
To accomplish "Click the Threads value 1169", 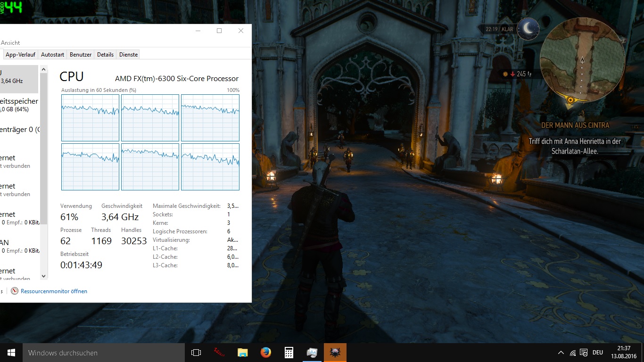I will (x=101, y=241).
